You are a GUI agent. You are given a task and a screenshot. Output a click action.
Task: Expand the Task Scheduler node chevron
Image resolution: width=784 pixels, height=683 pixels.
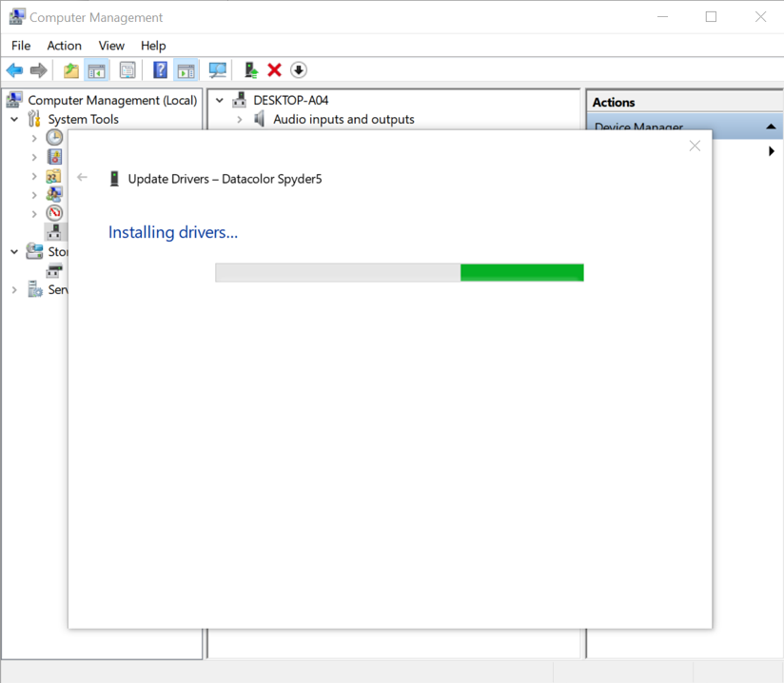coord(34,139)
